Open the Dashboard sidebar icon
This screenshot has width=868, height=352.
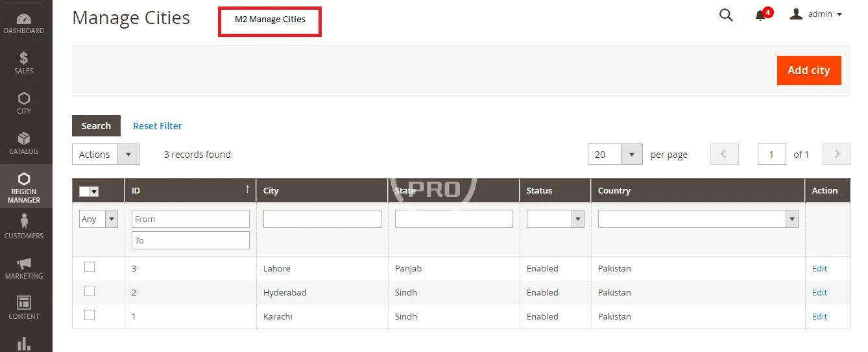pos(24,23)
